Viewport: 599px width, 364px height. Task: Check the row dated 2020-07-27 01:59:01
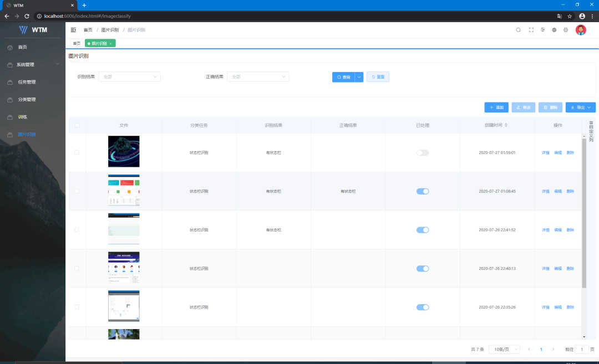tap(77, 152)
